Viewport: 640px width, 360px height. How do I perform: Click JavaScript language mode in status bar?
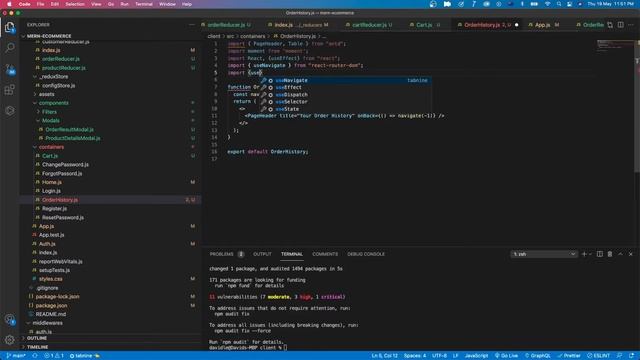476,356
